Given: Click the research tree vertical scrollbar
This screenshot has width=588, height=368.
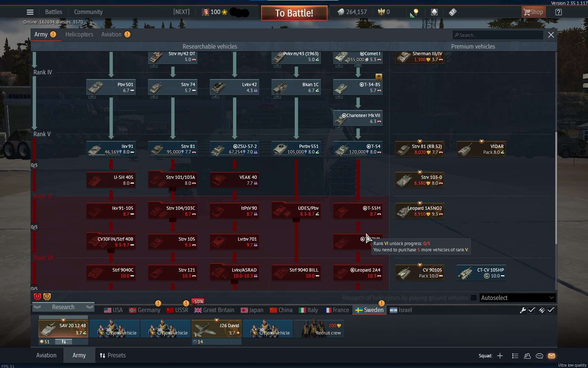Looking at the screenshot, I should [x=556, y=188].
